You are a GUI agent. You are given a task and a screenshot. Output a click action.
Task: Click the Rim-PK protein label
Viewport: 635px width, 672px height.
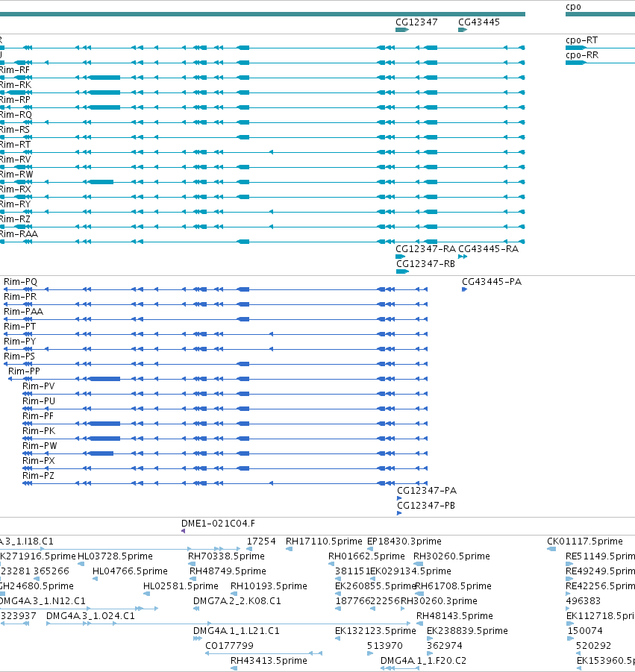pyautogui.click(x=39, y=431)
